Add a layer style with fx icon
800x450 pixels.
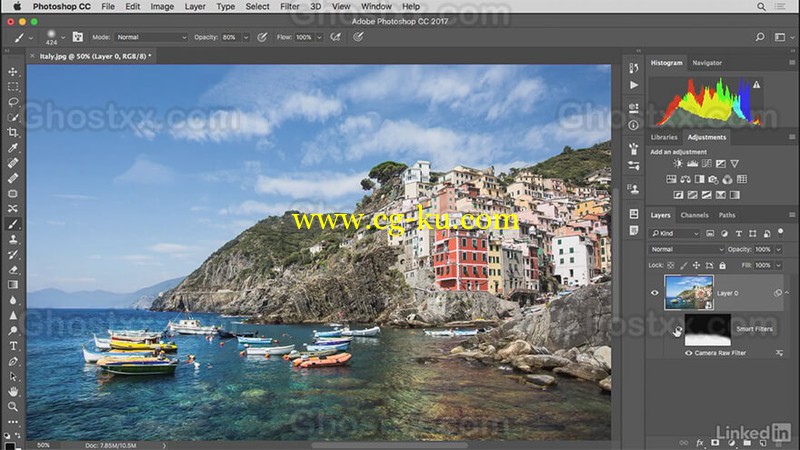[699, 443]
